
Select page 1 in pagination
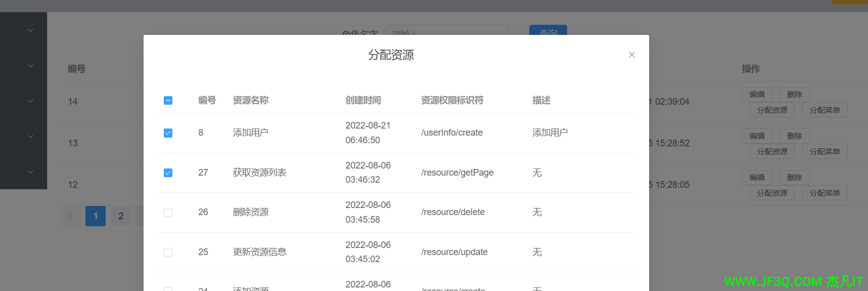point(96,216)
